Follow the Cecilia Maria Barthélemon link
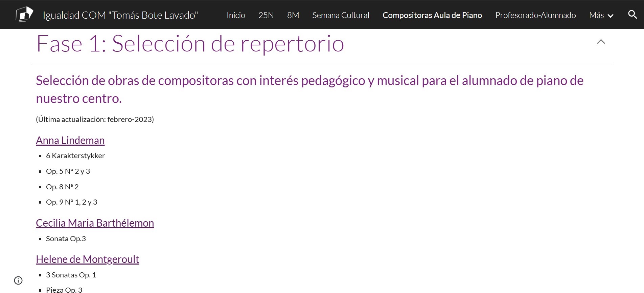644x293 pixels. coord(95,223)
